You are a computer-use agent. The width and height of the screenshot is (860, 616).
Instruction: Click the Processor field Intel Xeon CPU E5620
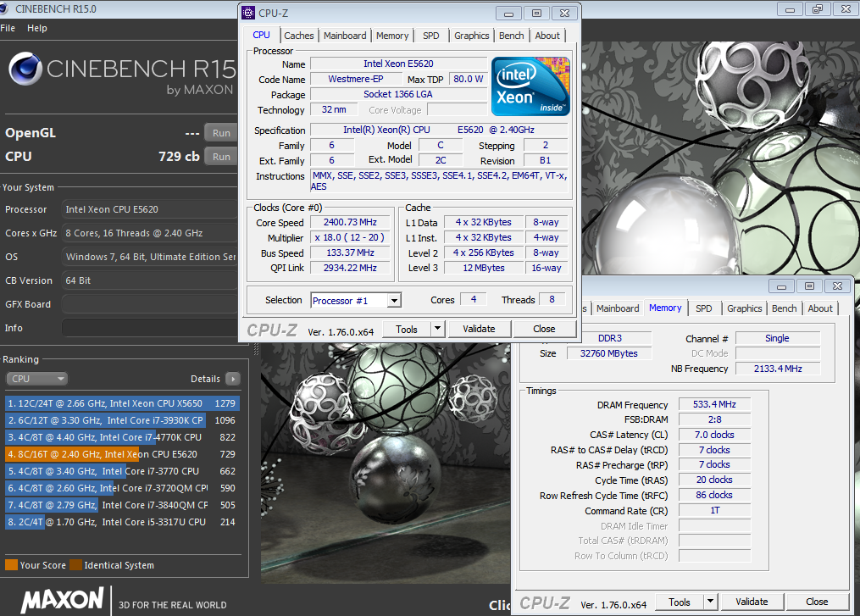(150, 209)
